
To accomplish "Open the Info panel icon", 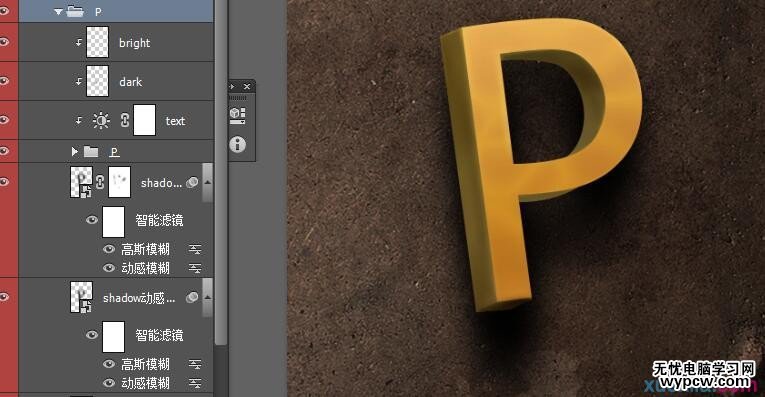I will point(238,145).
